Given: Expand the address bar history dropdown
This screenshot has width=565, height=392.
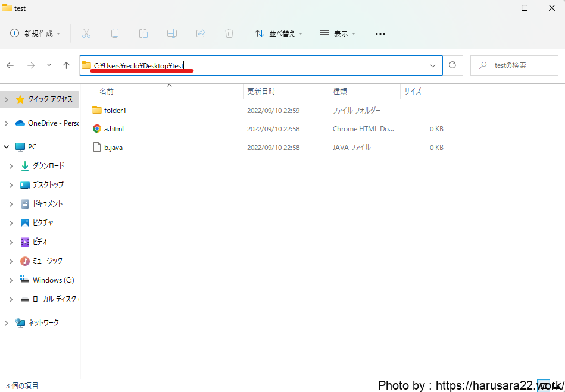Looking at the screenshot, I should click(x=433, y=65).
